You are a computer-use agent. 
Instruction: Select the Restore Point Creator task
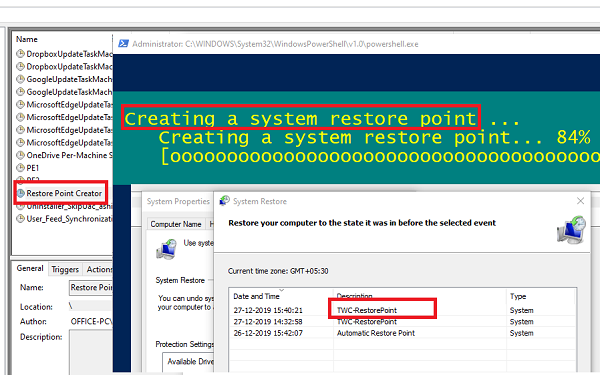64,193
